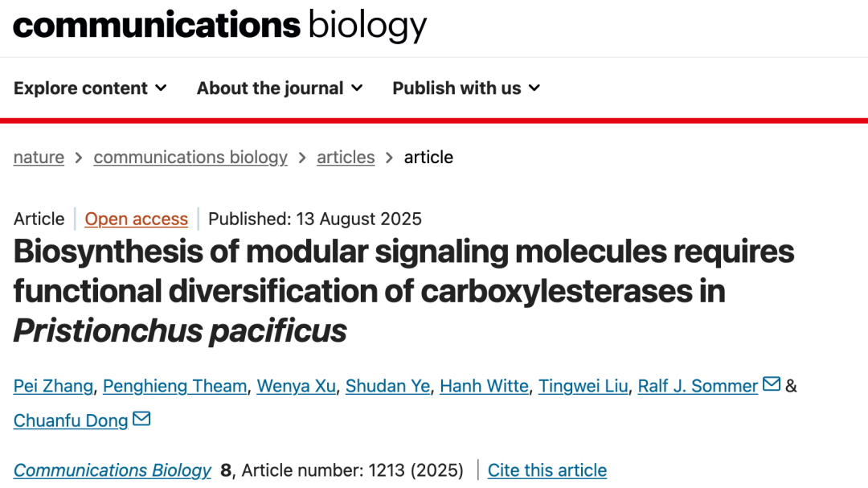Expand the Publish with us menu
The width and height of the screenshot is (868, 488).
point(466,88)
